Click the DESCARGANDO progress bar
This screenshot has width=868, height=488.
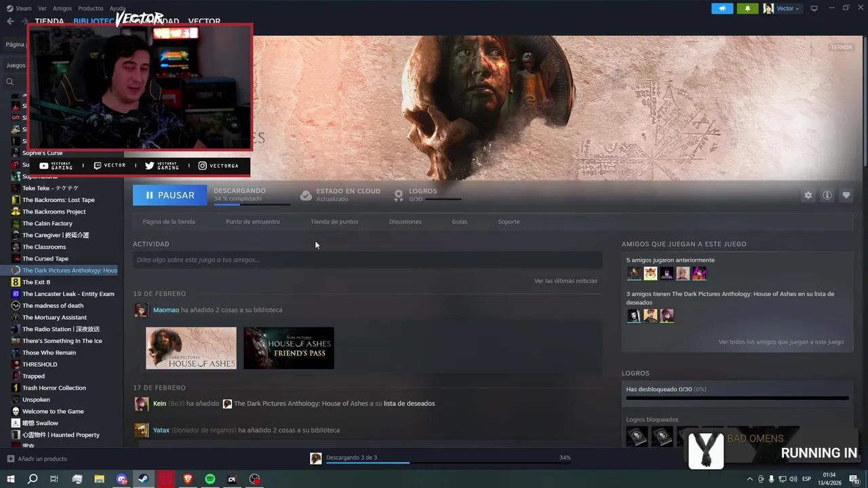point(252,204)
